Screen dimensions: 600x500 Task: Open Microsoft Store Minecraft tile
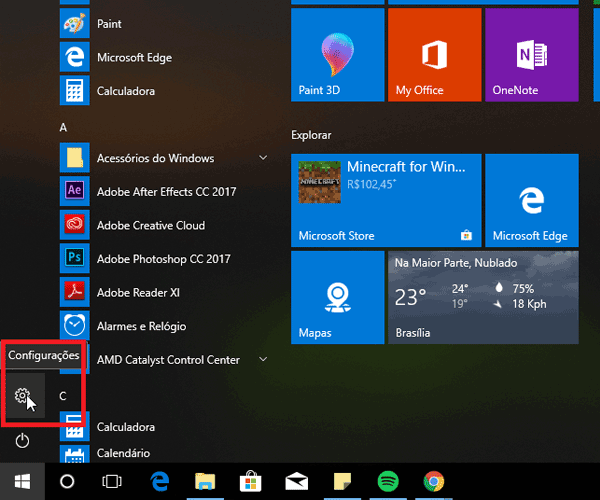[386, 200]
